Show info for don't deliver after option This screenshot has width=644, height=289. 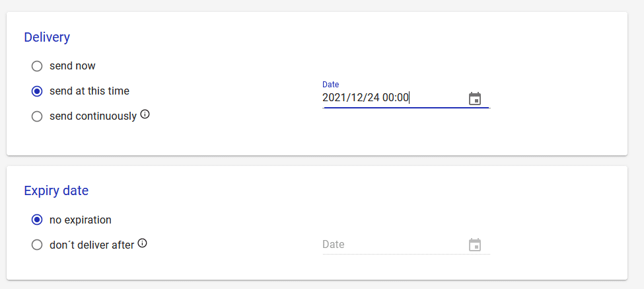click(142, 243)
